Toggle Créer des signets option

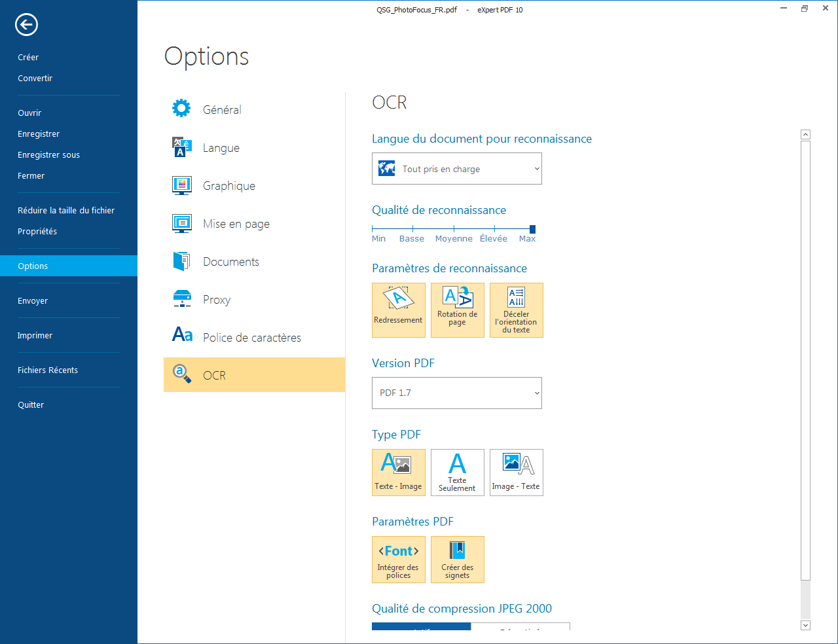[458, 560]
